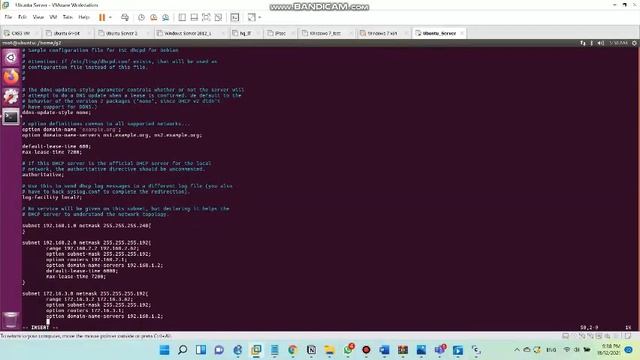Open Chat app on taskbar
Screen dimensions: 640x360
pyautogui.click(x=219, y=350)
